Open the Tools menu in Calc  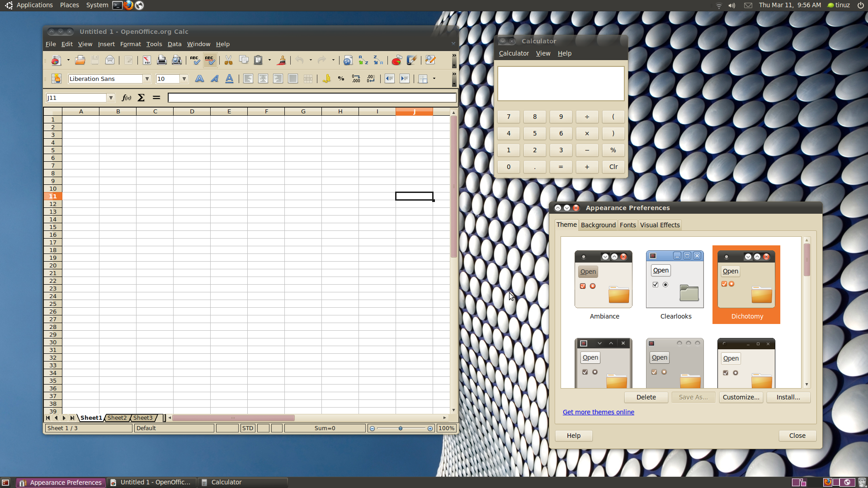click(x=154, y=44)
